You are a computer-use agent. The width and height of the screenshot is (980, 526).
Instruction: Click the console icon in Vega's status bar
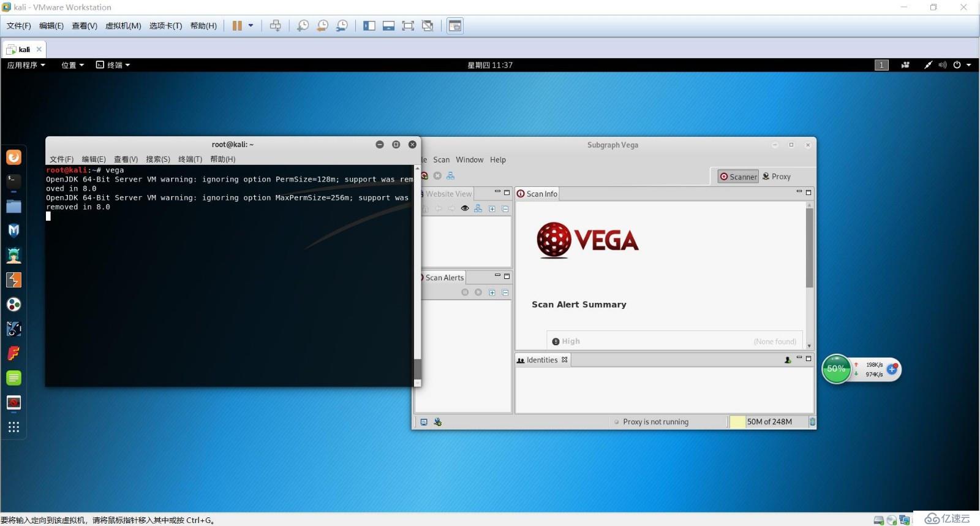tap(424, 422)
